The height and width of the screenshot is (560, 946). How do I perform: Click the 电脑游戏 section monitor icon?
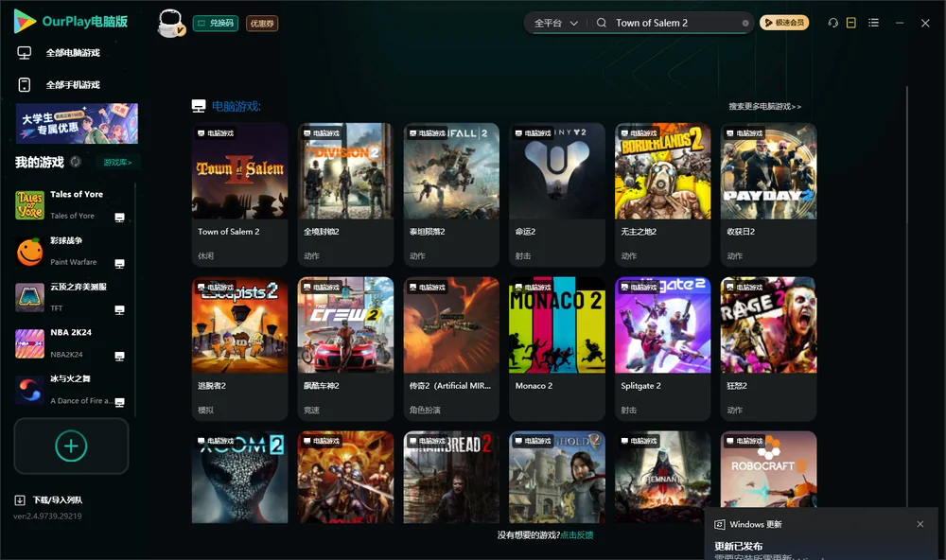coord(199,106)
